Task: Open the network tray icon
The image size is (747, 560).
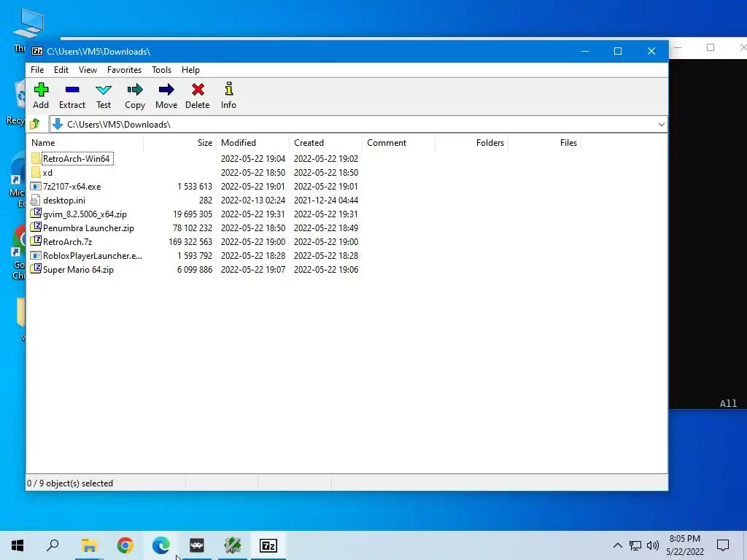Action: coord(635,545)
